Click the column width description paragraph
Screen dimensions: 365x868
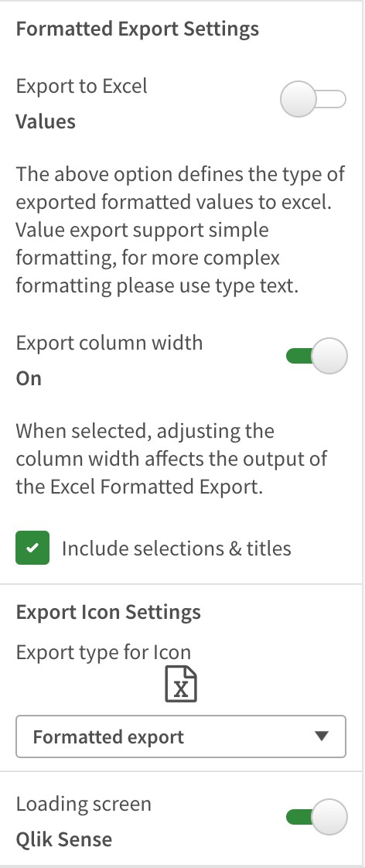[x=172, y=459]
